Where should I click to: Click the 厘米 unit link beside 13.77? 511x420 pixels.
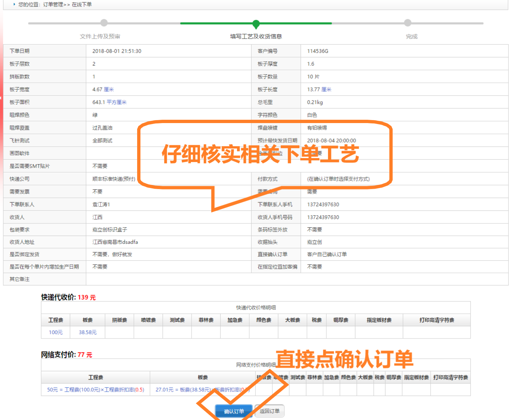point(326,89)
